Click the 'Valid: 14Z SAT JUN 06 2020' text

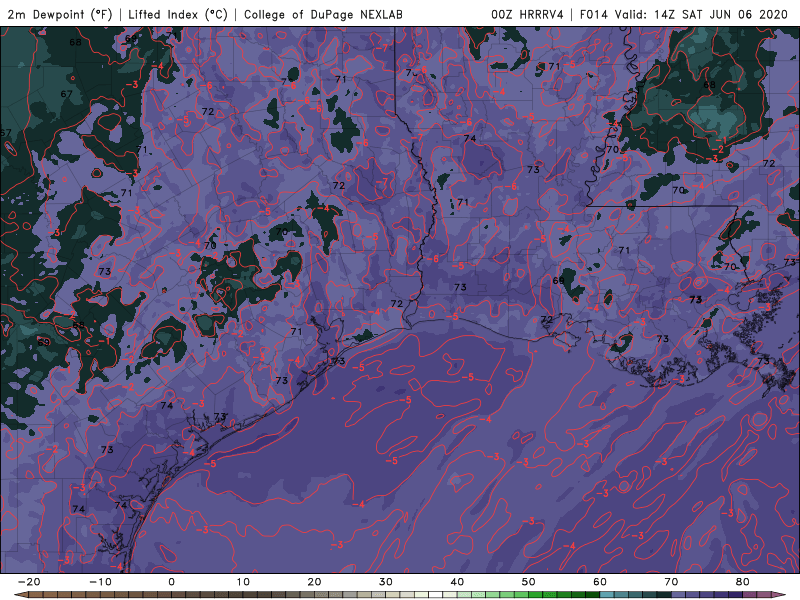[701, 14]
